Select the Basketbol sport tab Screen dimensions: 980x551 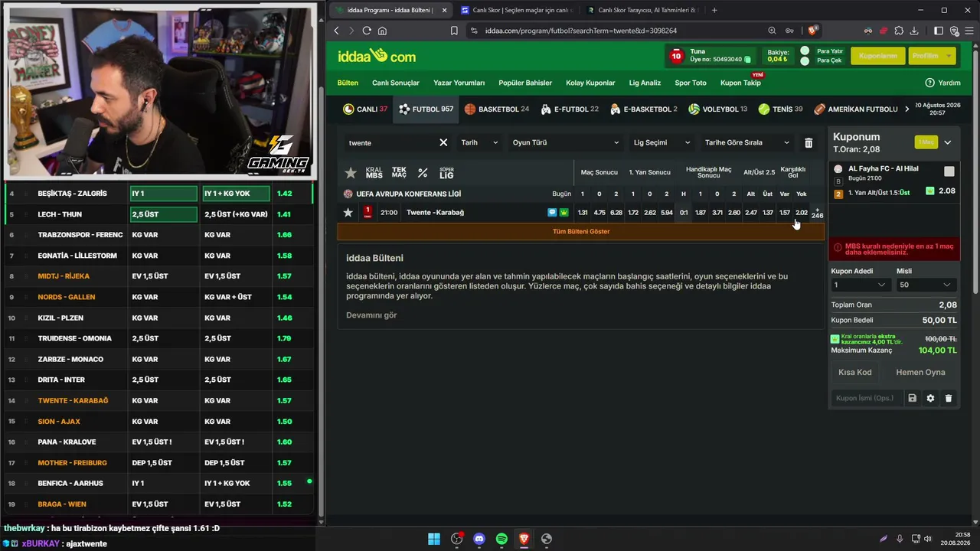click(497, 109)
